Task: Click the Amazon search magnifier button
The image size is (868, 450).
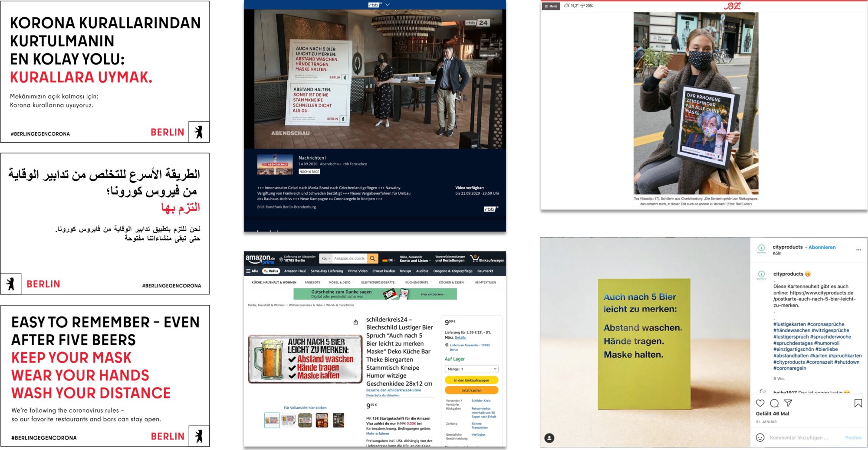Action: point(372,258)
